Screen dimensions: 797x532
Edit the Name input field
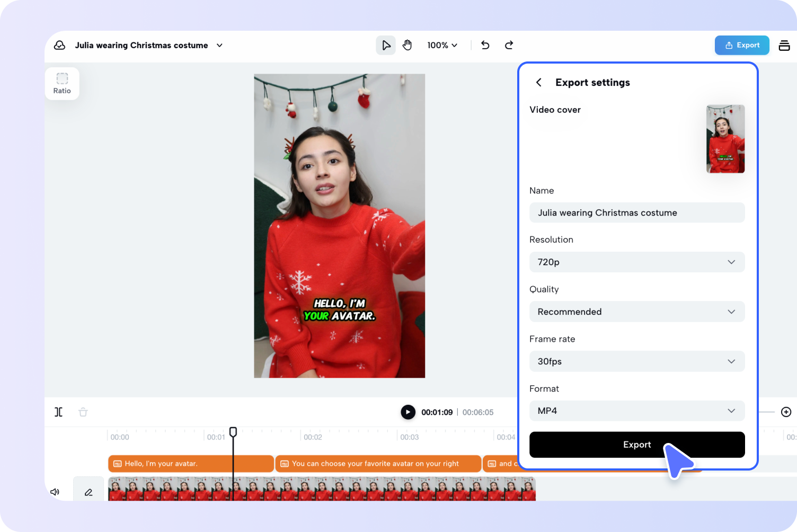(637, 212)
